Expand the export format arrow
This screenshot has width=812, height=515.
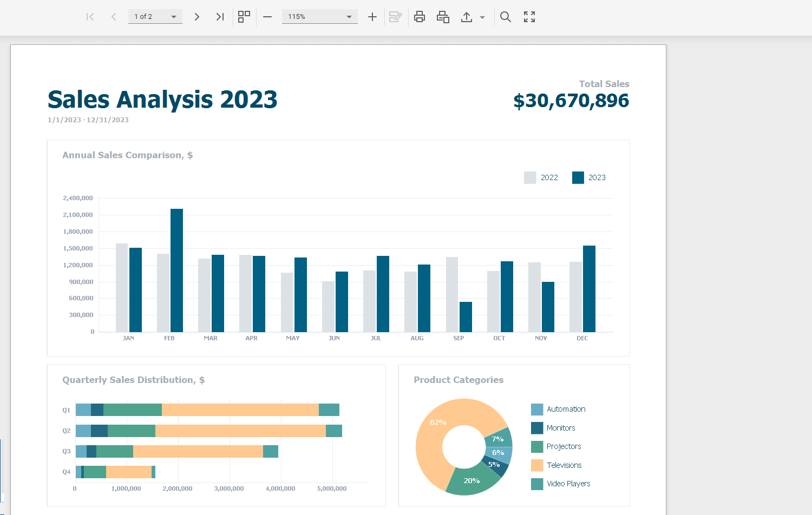482,17
